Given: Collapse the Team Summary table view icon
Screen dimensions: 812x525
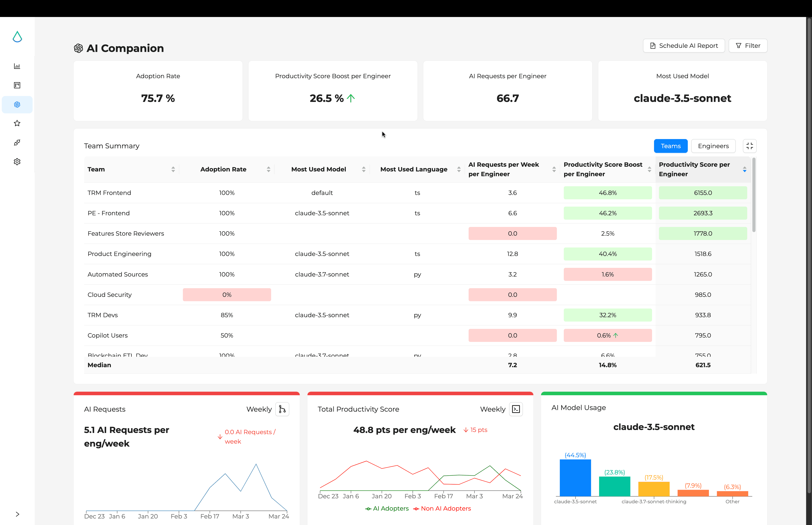Looking at the screenshot, I should (750, 146).
